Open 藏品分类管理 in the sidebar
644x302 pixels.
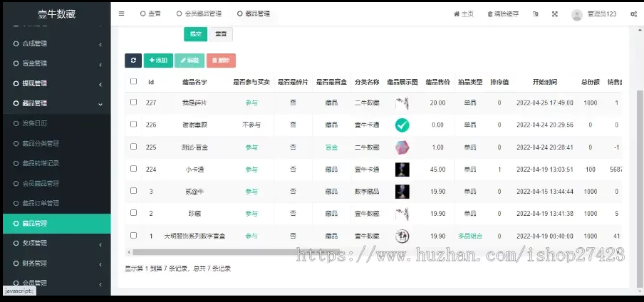[x=41, y=143]
